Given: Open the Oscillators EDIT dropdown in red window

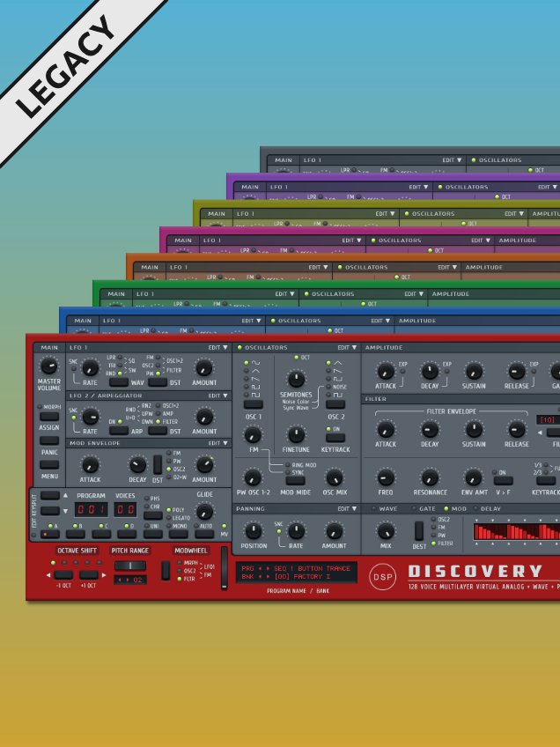Looking at the screenshot, I should [348, 347].
